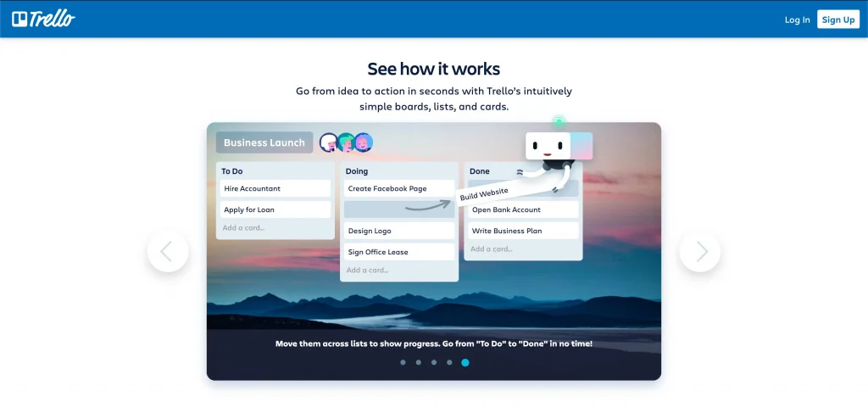This screenshot has width=868, height=413.
Task: Select the third carousel dot
Action: (x=434, y=362)
